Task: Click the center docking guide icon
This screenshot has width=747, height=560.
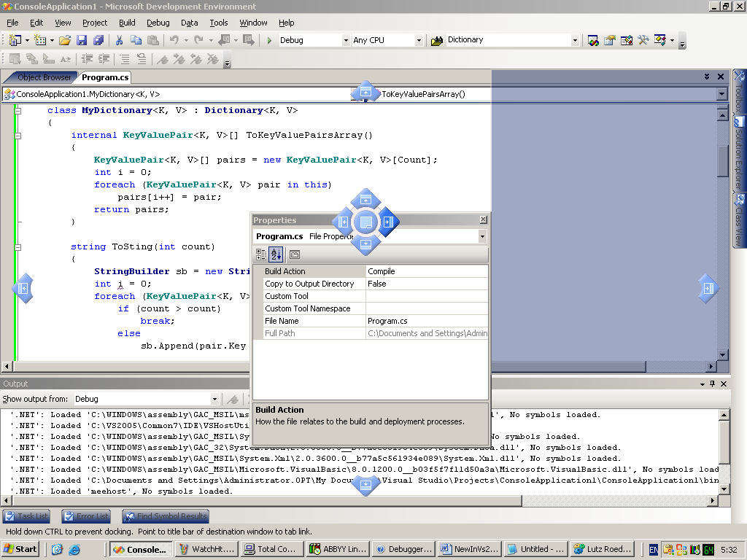Action: pos(366,222)
